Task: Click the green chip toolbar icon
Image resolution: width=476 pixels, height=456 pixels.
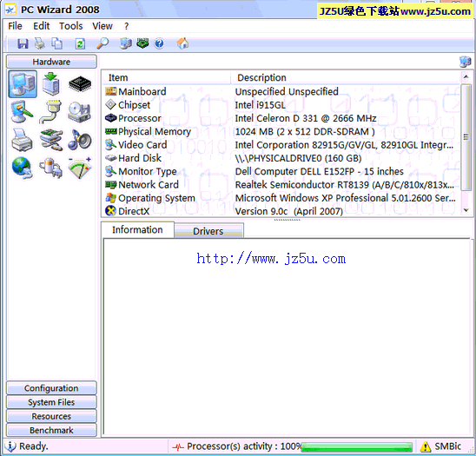Action: [142, 43]
